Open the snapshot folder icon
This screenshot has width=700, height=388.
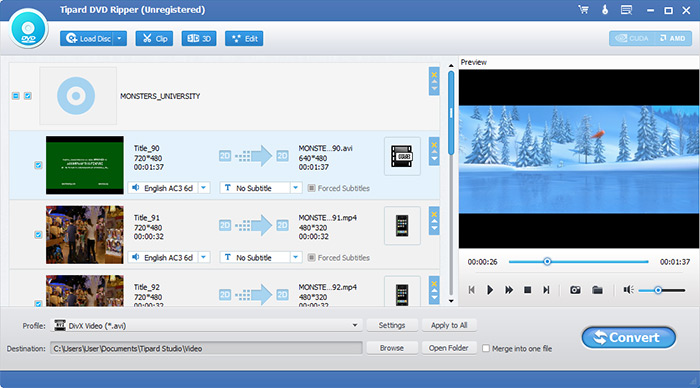click(x=597, y=290)
